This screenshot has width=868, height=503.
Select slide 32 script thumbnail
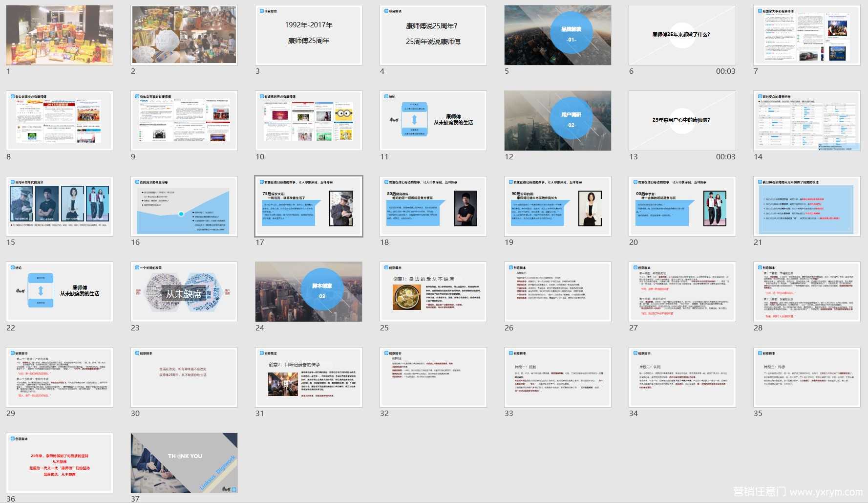433,377
